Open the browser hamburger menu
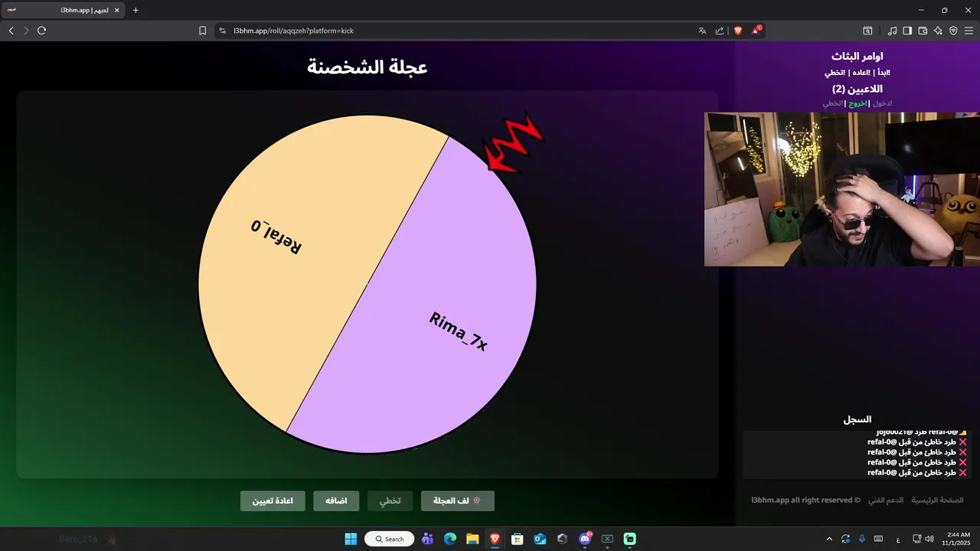 [969, 31]
